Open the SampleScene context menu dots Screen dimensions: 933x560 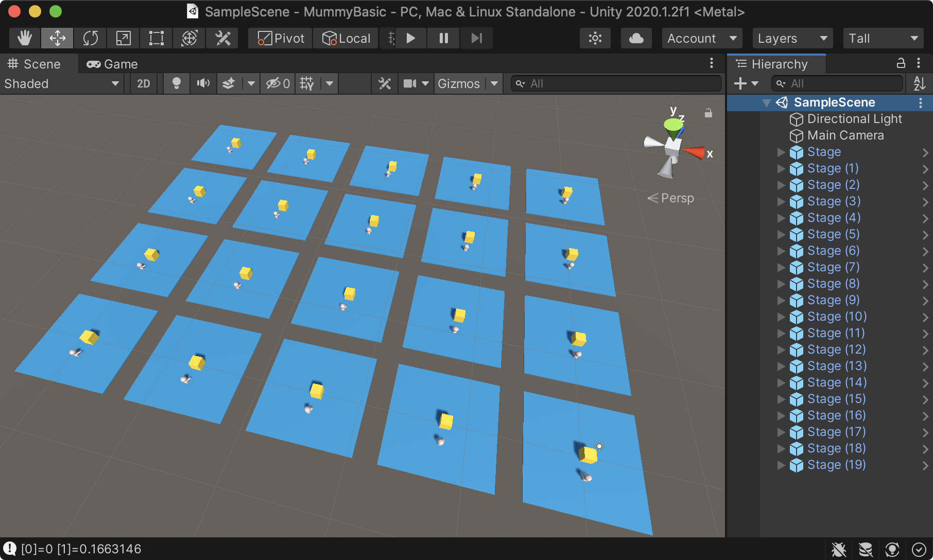(x=920, y=103)
